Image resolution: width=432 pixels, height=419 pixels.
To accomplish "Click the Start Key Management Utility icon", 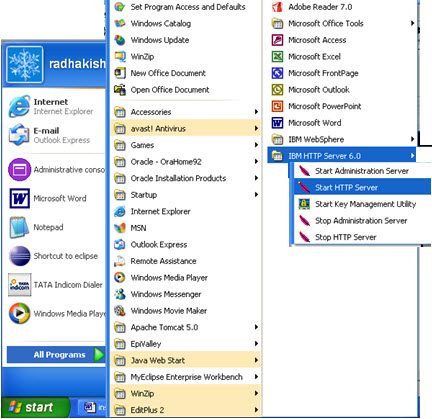I will (304, 204).
